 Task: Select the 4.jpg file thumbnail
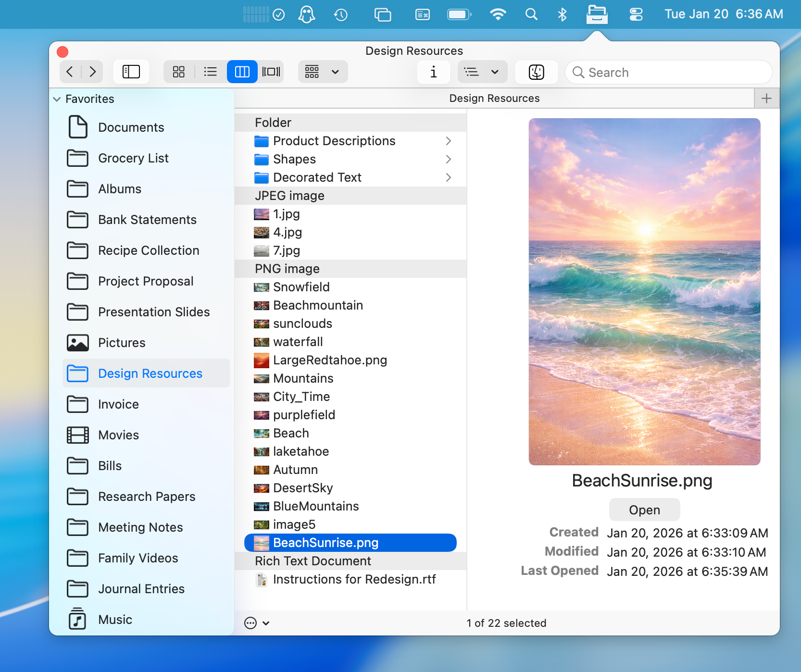(262, 232)
